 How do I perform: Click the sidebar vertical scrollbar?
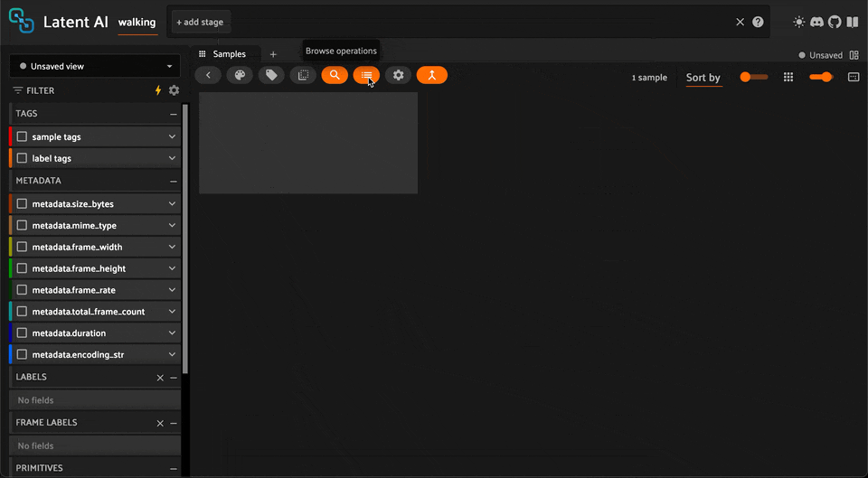pyautogui.click(x=185, y=238)
